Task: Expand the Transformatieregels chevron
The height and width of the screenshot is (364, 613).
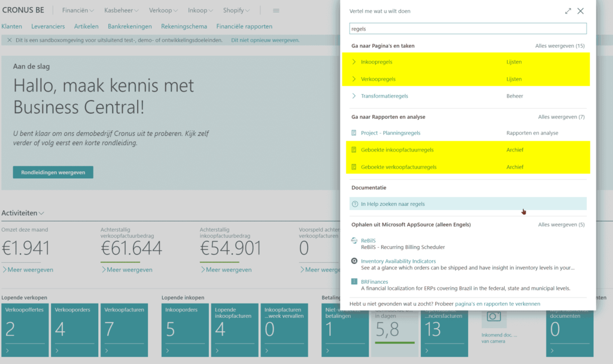Action: tap(354, 96)
